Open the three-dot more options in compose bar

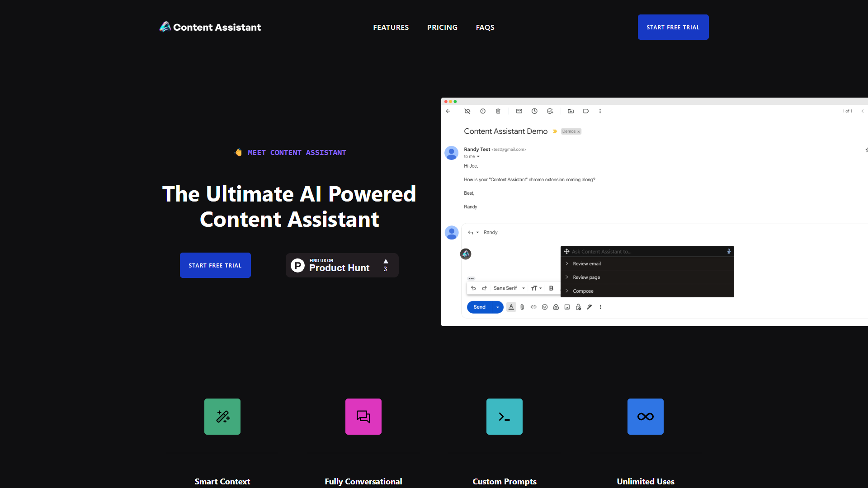click(x=600, y=307)
